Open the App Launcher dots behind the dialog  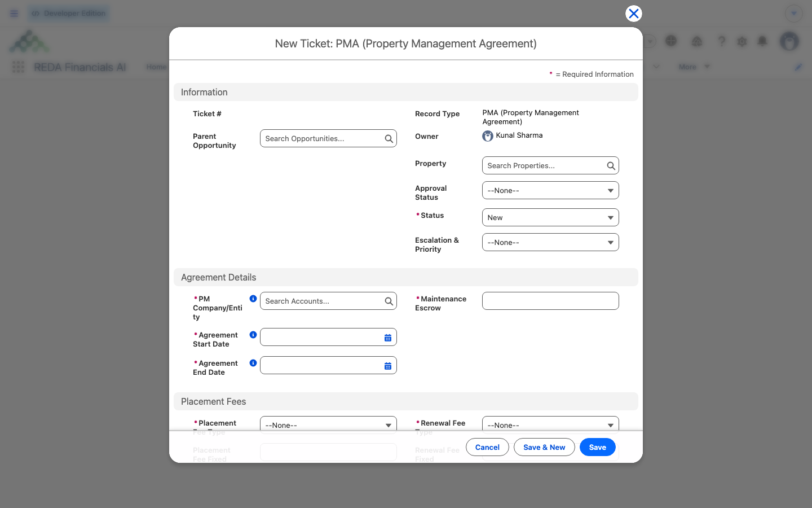pos(18,67)
